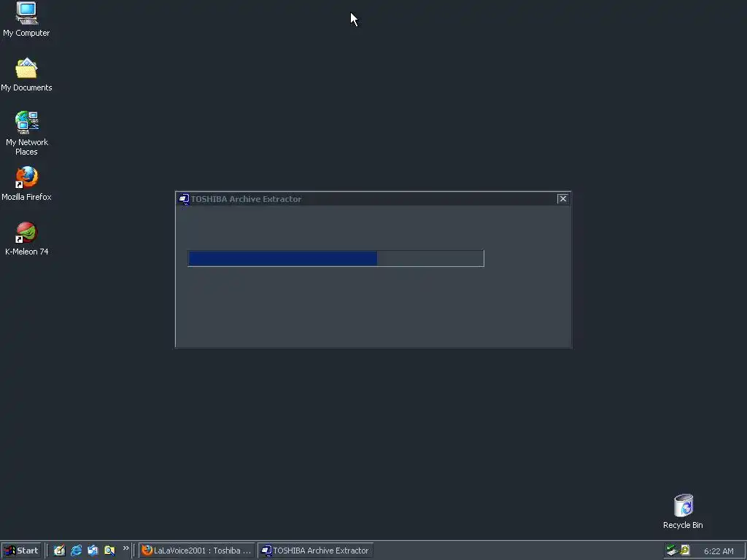Select the Recycle Bin icon
Image resolution: width=747 pixels, height=560 pixels.
point(683,505)
